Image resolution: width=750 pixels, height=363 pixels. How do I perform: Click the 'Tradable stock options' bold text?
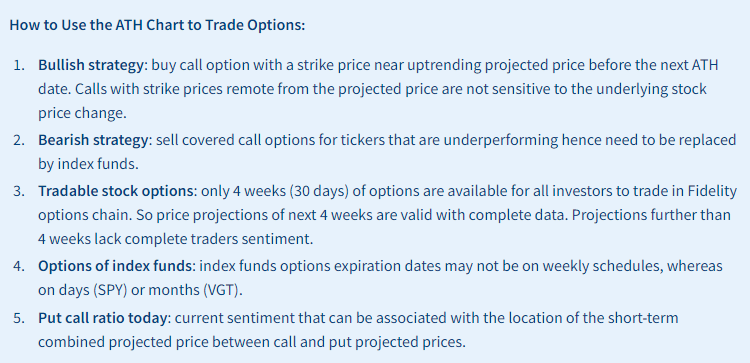116,191
